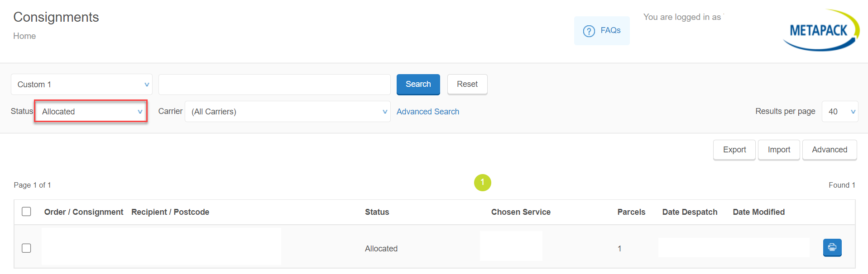Click the blue print label icon
The width and height of the screenshot is (868, 274).
click(832, 247)
